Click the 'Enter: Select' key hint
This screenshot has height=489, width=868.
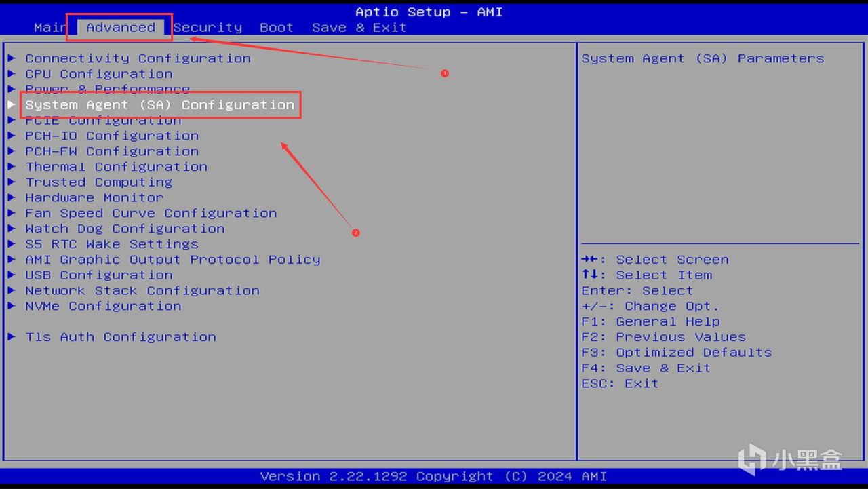[x=637, y=291]
